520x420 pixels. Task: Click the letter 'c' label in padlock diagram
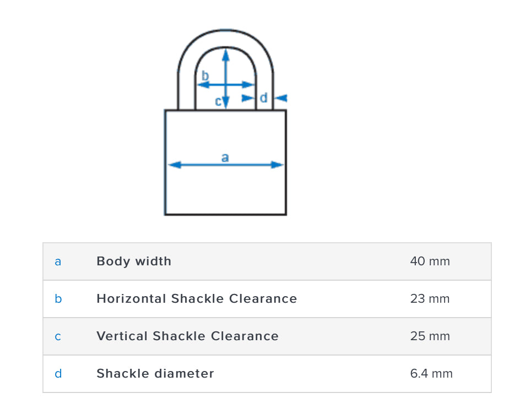click(218, 101)
